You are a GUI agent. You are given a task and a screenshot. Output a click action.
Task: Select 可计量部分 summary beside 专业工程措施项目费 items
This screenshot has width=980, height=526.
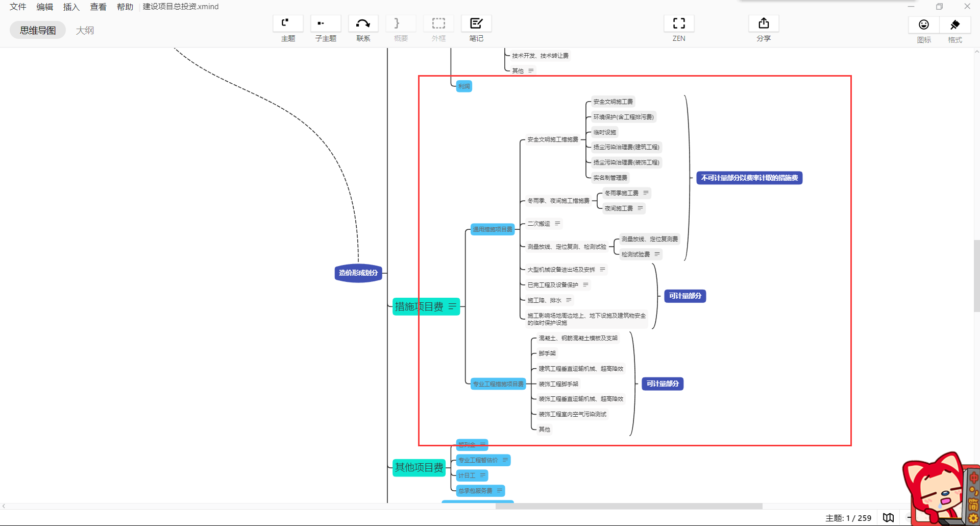[663, 384]
